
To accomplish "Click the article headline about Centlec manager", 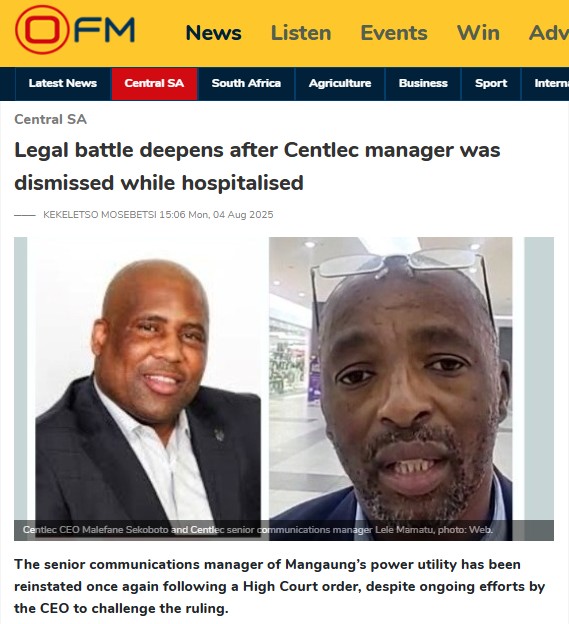I will click(257, 166).
